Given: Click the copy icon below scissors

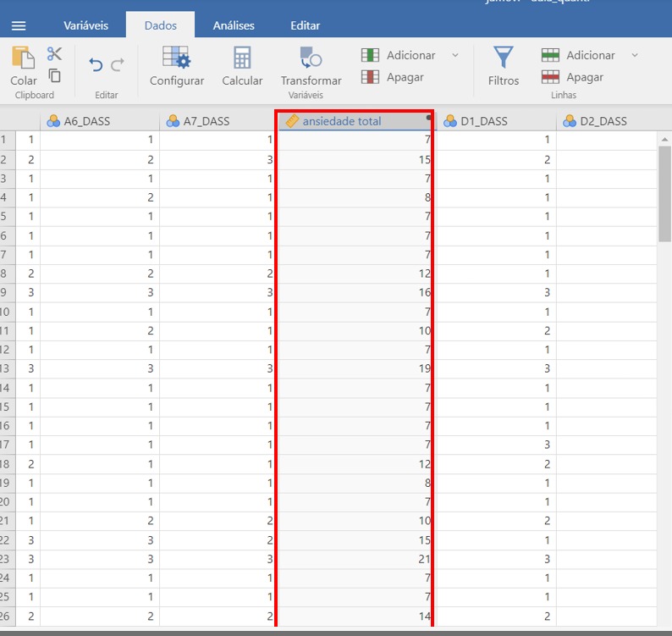Looking at the screenshot, I should pos(54,75).
